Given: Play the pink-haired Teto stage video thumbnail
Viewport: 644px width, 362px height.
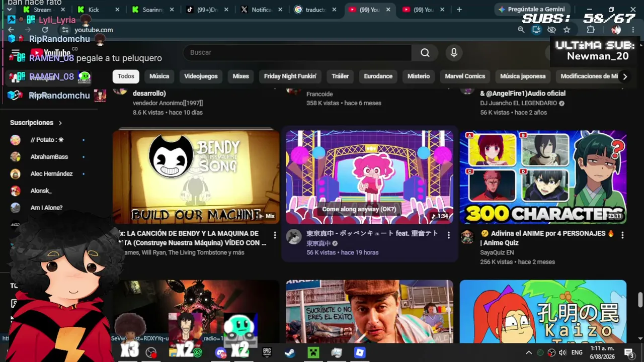Looking at the screenshot, I should (x=369, y=177).
